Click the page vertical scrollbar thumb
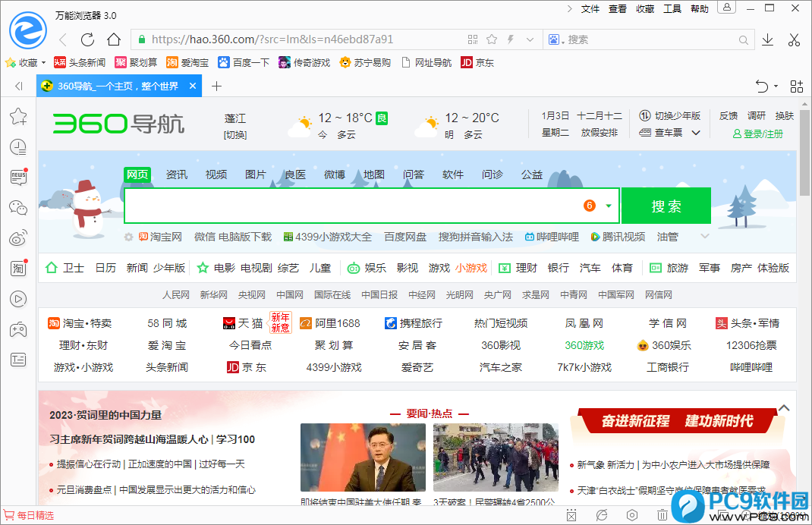Image resolution: width=812 pixels, height=525 pixels. (x=804, y=152)
